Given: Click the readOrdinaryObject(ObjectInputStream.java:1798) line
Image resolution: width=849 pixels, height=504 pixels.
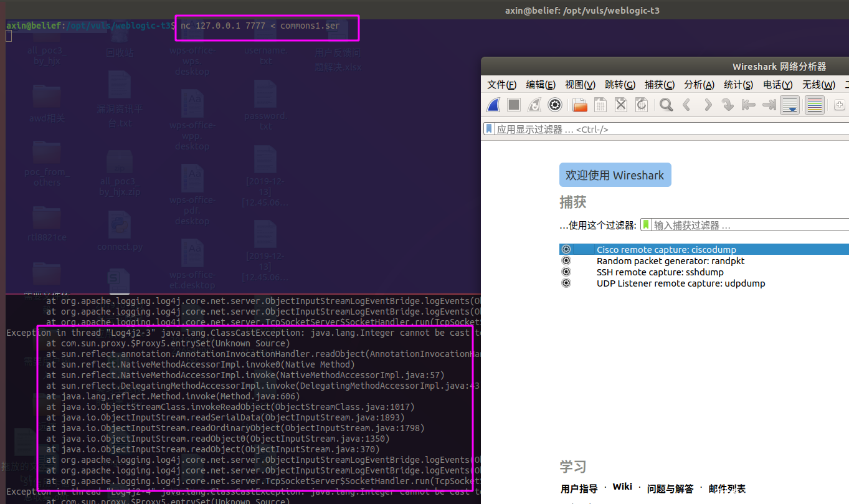Looking at the screenshot, I should (235, 428).
